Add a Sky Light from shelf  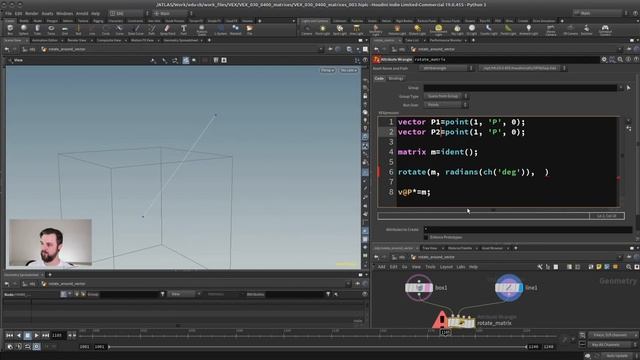(x=457, y=29)
